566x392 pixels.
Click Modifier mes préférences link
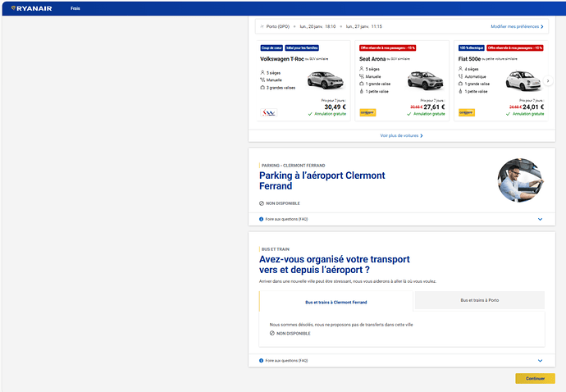tap(517, 26)
